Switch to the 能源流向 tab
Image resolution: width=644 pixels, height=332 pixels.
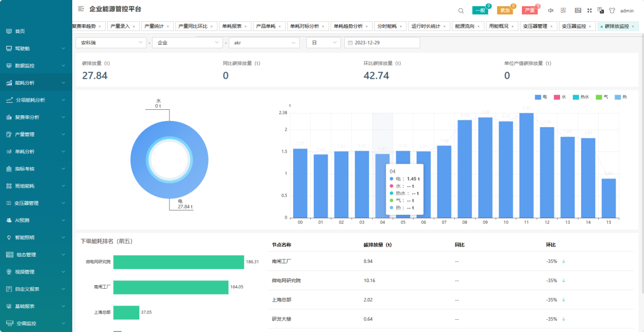[x=464, y=26]
